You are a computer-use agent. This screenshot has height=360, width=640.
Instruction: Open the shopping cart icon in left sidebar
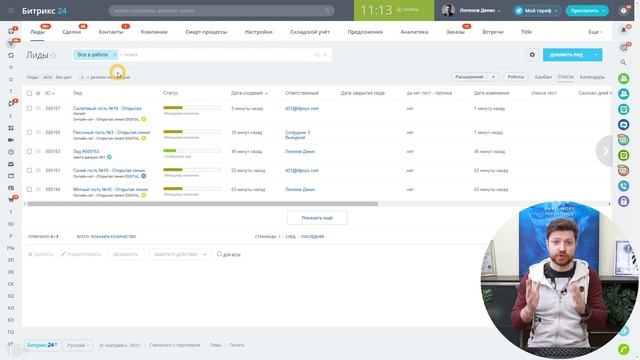tap(11, 200)
